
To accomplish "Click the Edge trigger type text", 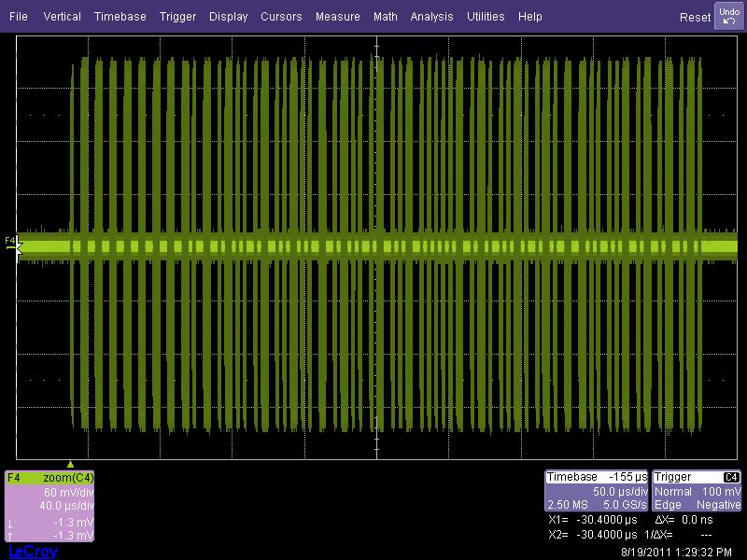I will [x=668, y=505].
